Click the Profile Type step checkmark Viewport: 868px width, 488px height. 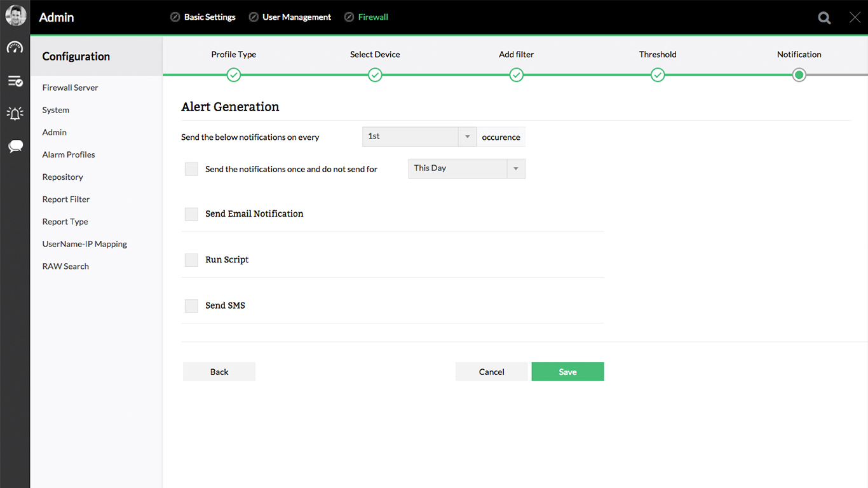tap(234, 75)
